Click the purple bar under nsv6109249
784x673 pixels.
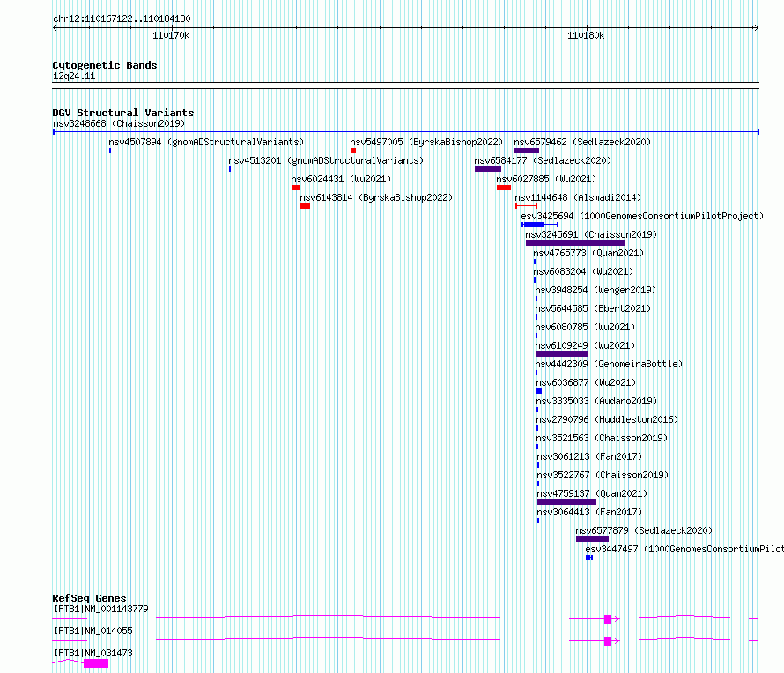pyautogui.click(x=562, y=354)
